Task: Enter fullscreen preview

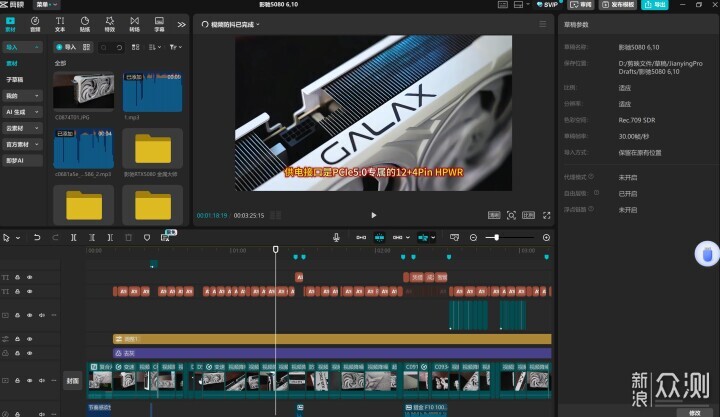Action: coord(546,215)
